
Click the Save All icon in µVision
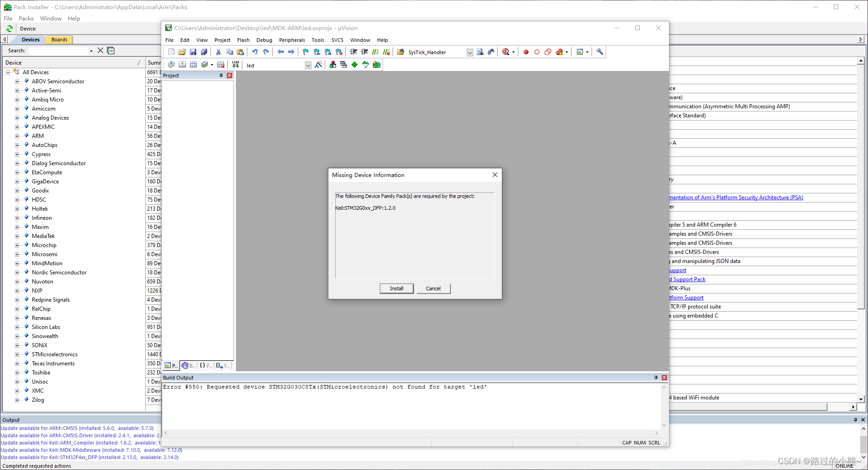click(204, 52)
